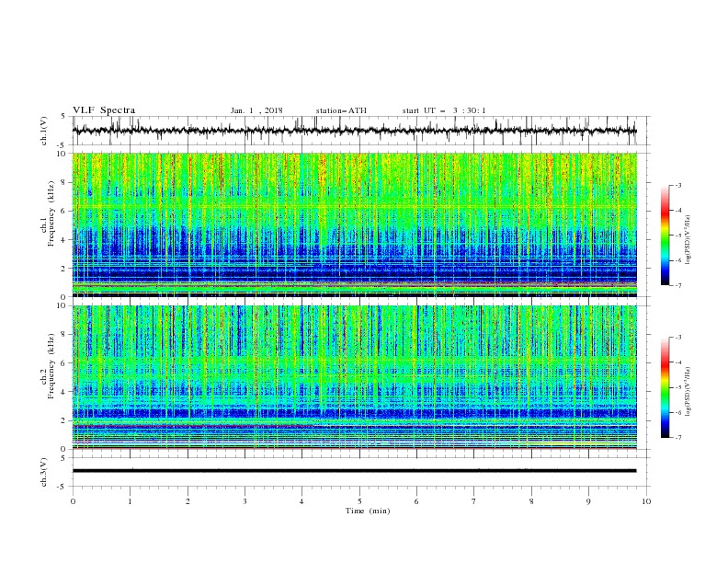728x563 pixels.
Task: Click the ch.3(V) flat black trace
Action: (354, 471)
